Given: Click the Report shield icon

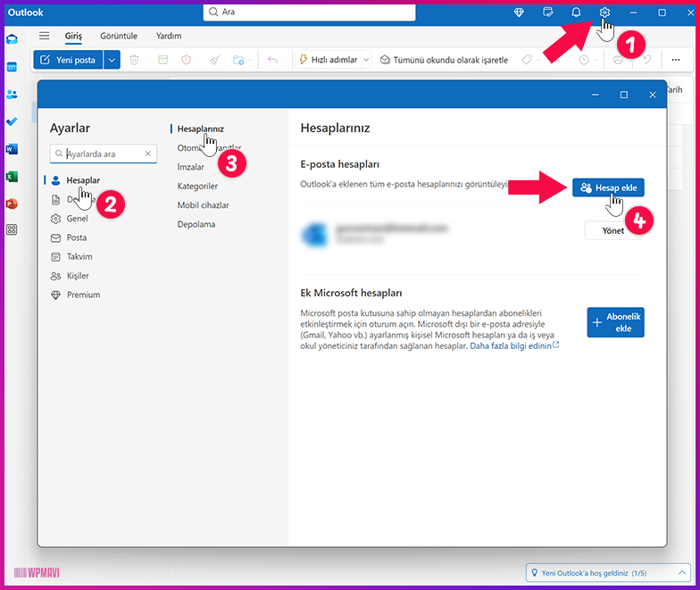Looking at the screenshot, I should [x=186, y=60].
